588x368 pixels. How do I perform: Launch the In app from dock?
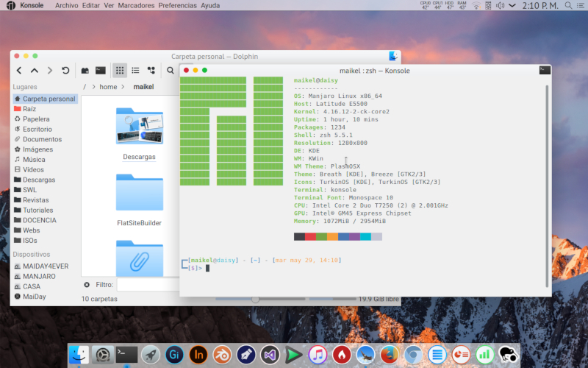point(198,355)
